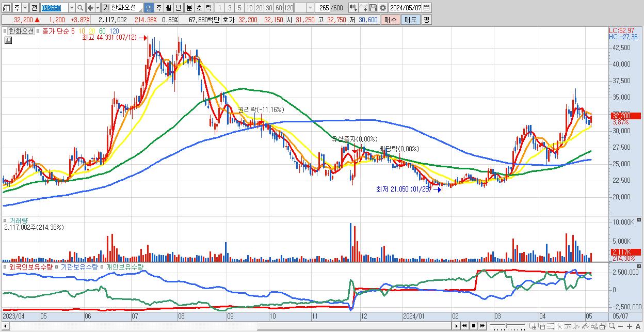
Task: Click the candle chart type icon
Action: click(353, 8)
